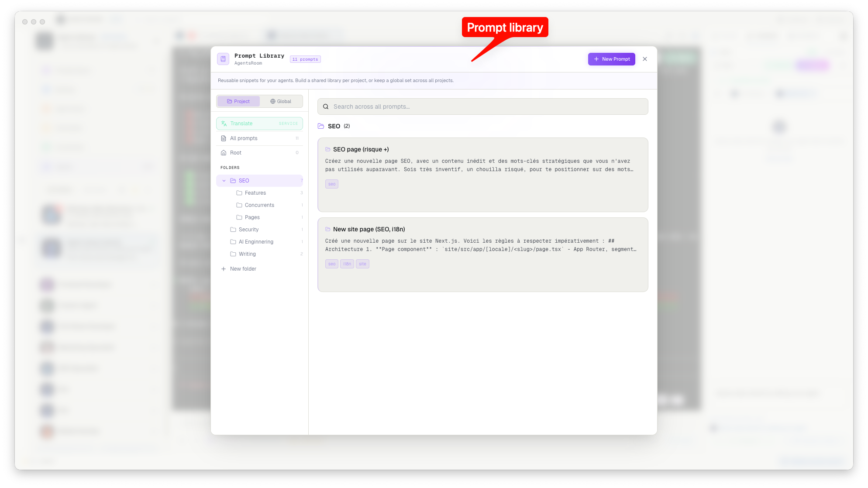Switch to the Project tab
868x488 pixels.
(x=238, y=101)
